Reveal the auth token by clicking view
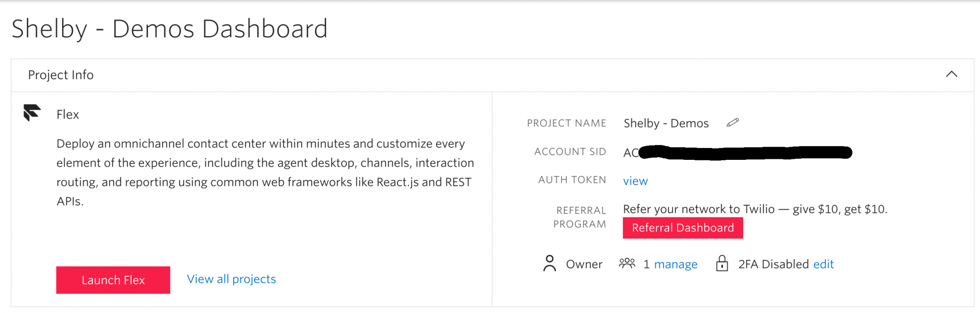 tap(635, 180)
